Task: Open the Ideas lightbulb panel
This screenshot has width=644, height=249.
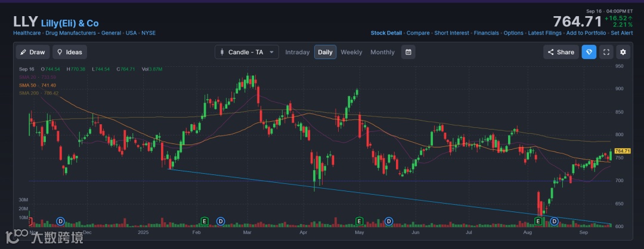Action: [69, 52]
